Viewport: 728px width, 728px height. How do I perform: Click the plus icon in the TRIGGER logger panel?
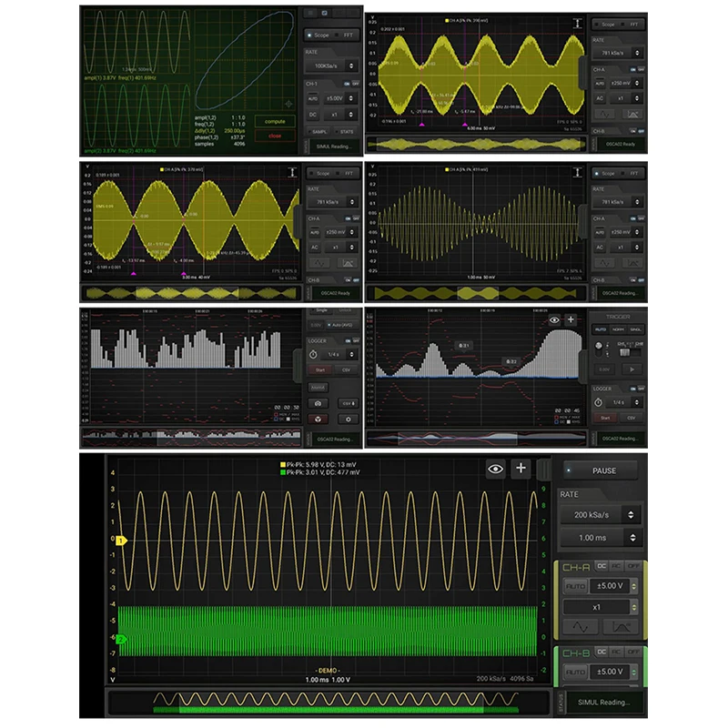(x=571, y=319)
